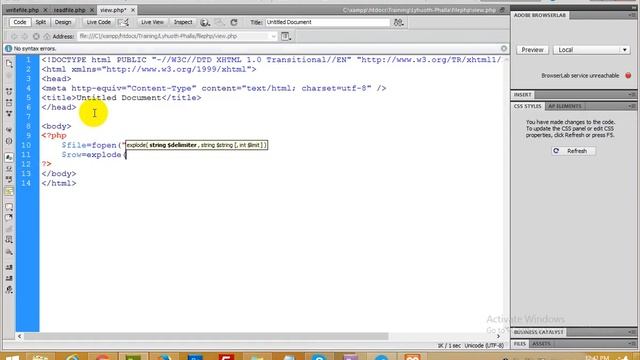The image size is (640, 360).
Task: Click Balance Braces icon
Action: click(9, 141)
